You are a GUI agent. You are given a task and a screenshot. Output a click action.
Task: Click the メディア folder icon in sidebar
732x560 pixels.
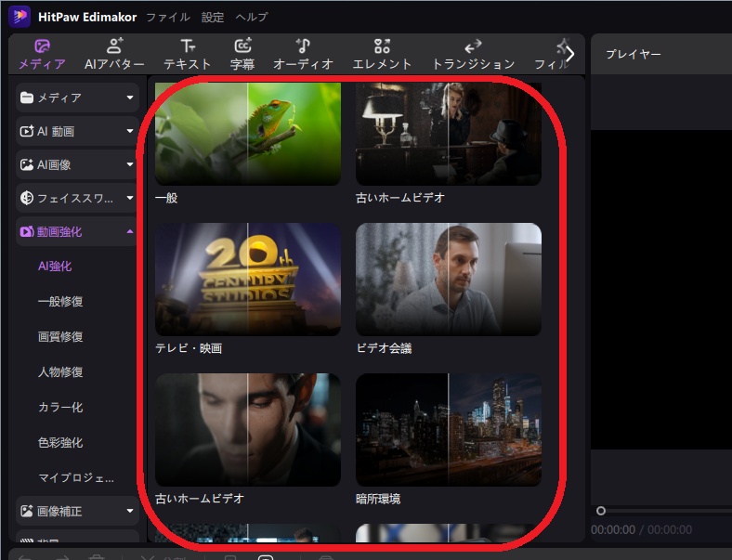pos(27,98)
